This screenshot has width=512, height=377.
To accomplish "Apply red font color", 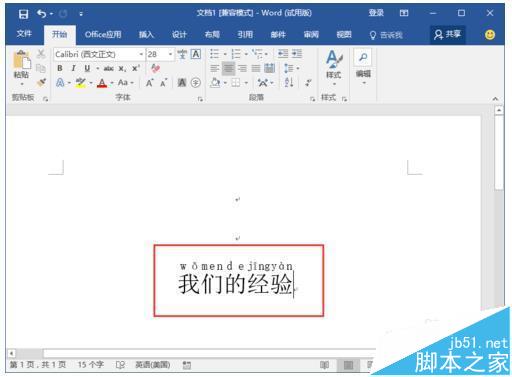I will click(x=102, y=83).
